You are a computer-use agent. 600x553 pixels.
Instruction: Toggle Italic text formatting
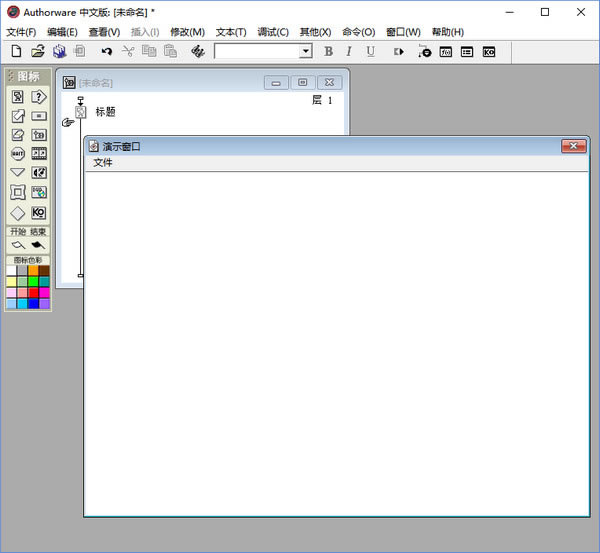pos(349,51)
